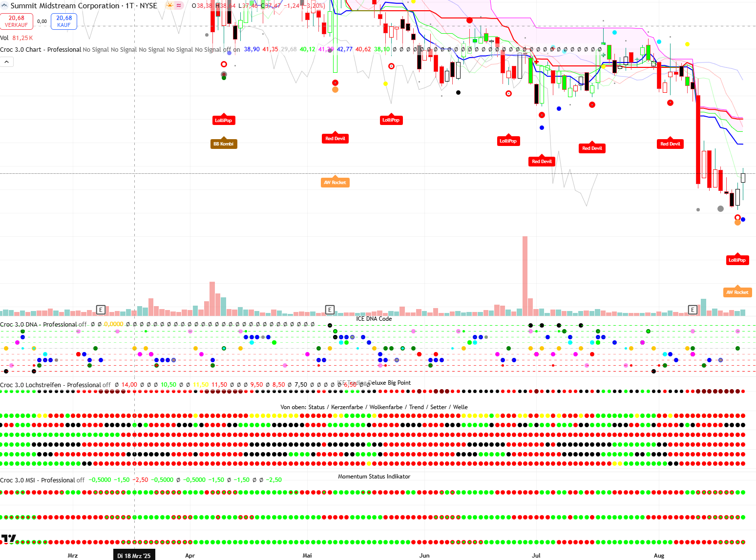Click the rightmost orange AW Rocket label
Screen dimensions: 756x560
point(737,292)
